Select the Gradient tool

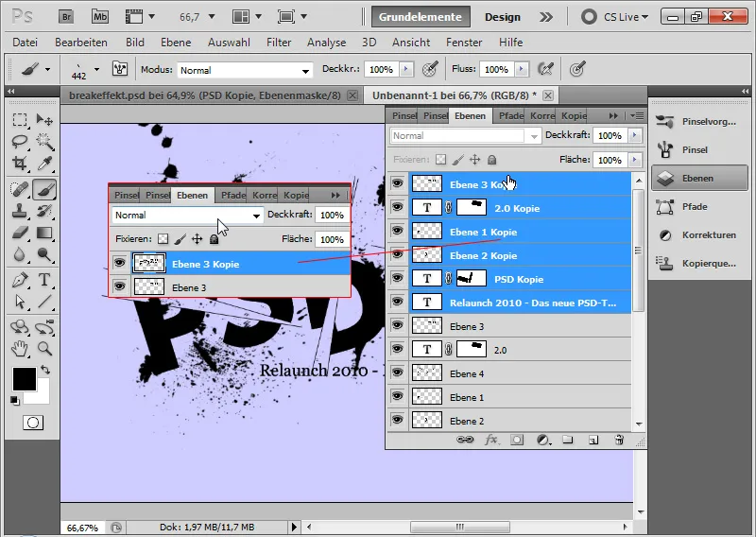click(x=44, y=233)
